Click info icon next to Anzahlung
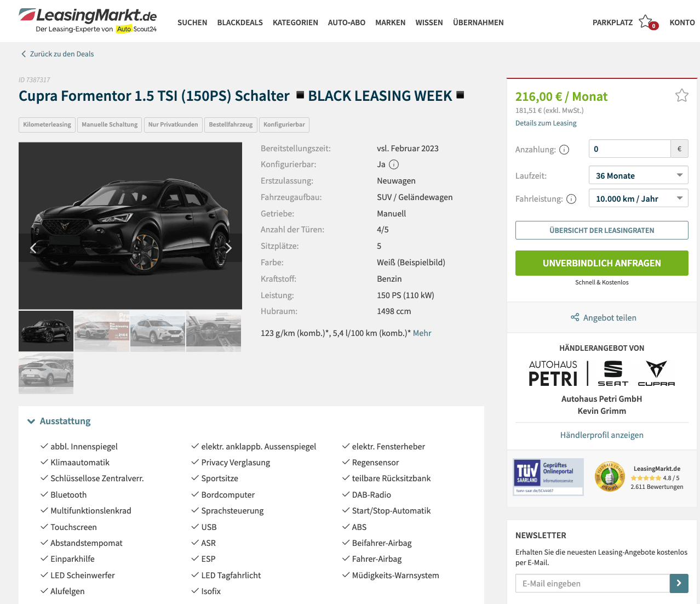700x604 pixels. (x=564, y=150)
